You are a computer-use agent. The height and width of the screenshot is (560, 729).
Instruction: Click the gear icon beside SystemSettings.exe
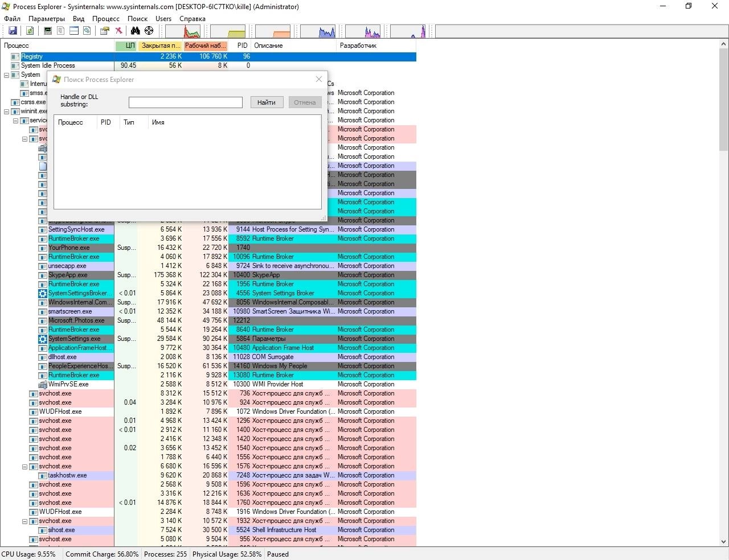[43, 339]
